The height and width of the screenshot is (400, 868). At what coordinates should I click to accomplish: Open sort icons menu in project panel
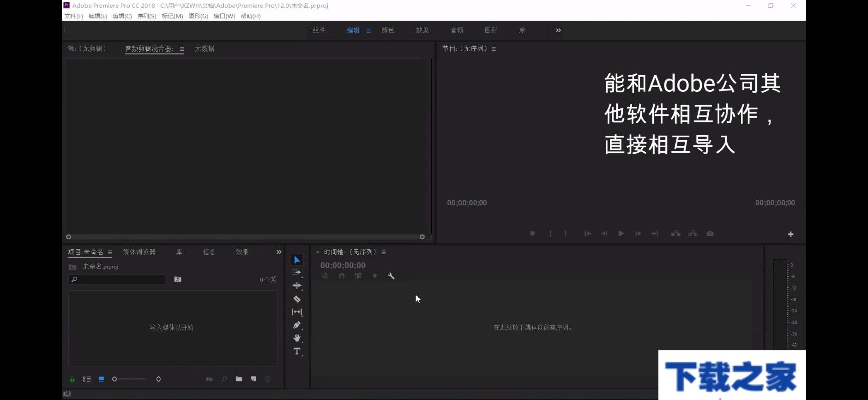pyautogui.click(x=158, y=379)
